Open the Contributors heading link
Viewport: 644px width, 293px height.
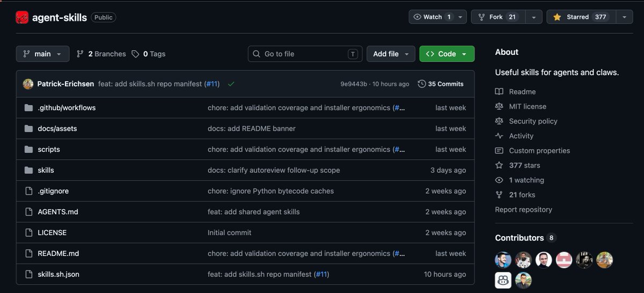pos(519,238)
